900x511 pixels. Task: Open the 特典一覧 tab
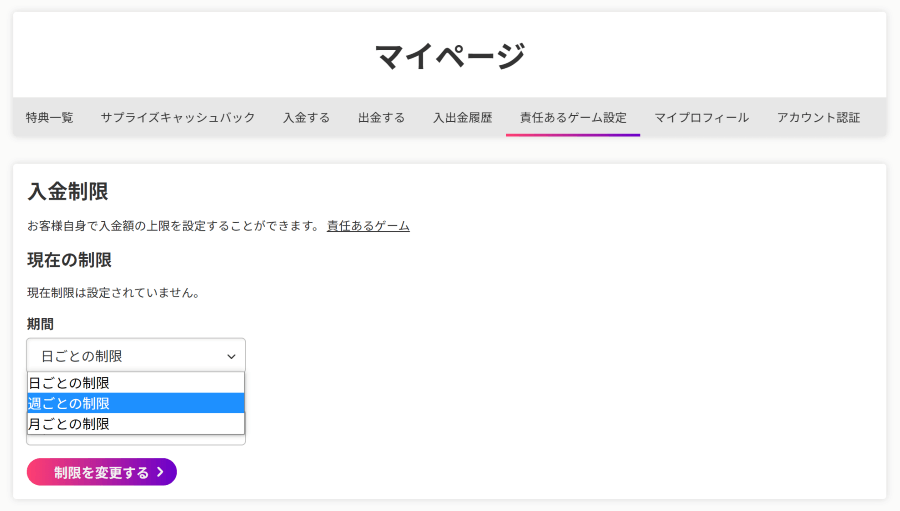[x=49, y=118]
